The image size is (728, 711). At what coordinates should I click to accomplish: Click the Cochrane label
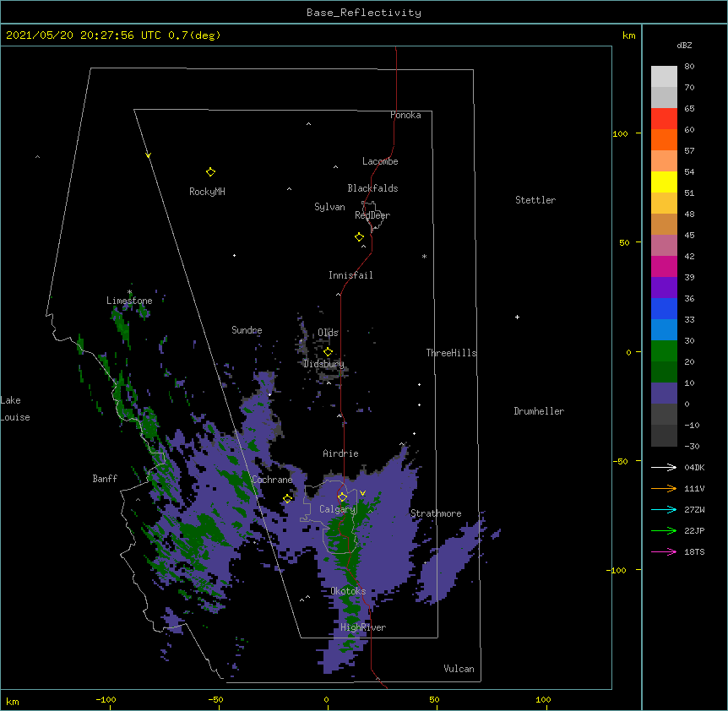pyautogui.click(x=272, y=480)
